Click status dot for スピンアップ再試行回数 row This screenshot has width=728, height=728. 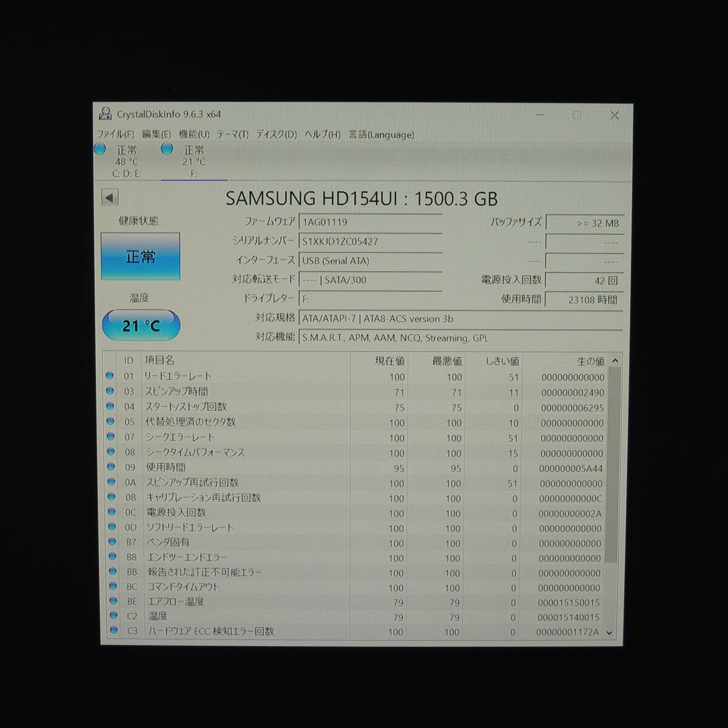[x=112, y=482]
